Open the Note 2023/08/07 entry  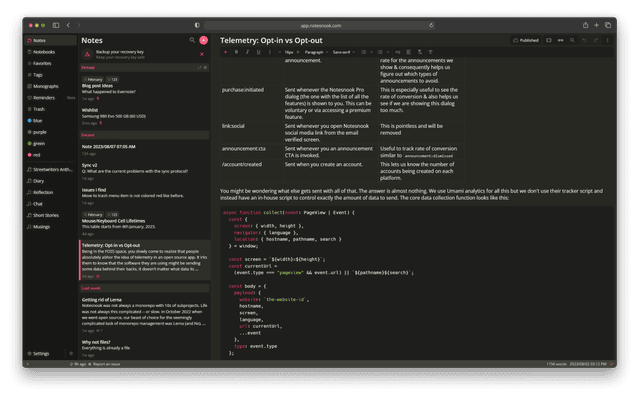(144, 150)
